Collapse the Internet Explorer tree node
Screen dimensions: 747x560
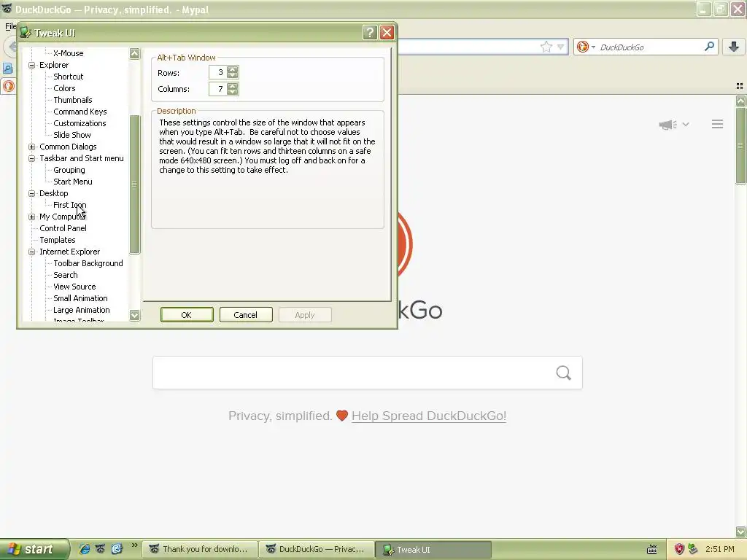[x=32, y=252]
